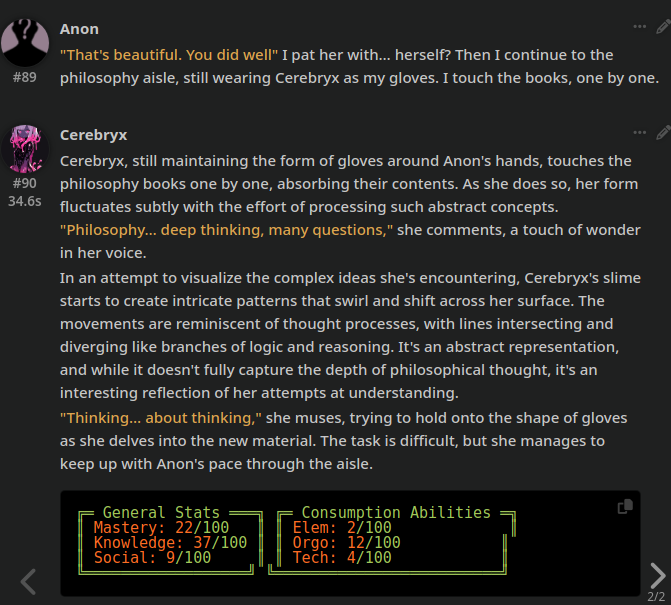Viewport: 671px width, 605px height.
Task: Select the Anon name label
Action: point(79,29)
